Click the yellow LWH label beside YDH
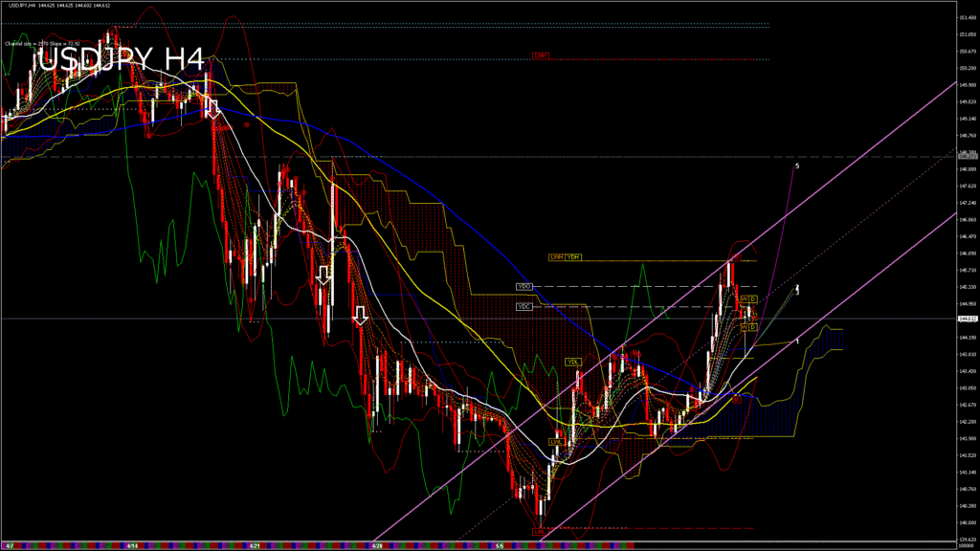Image resolution: width=980 pixels, height=551 pixels. coord(556,257)
